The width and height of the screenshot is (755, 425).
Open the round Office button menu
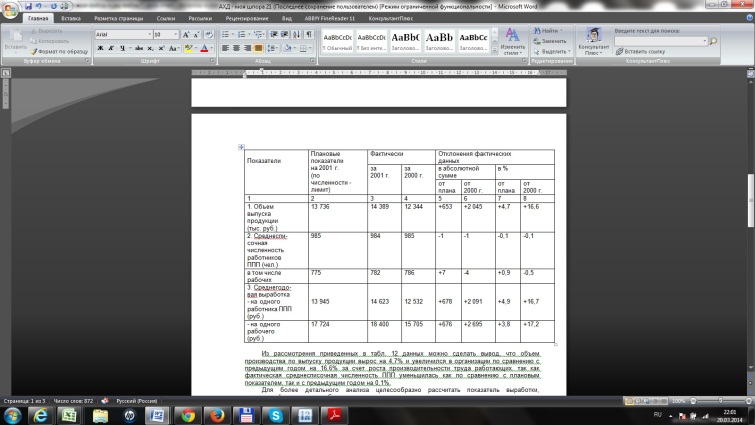coord(10,11)
